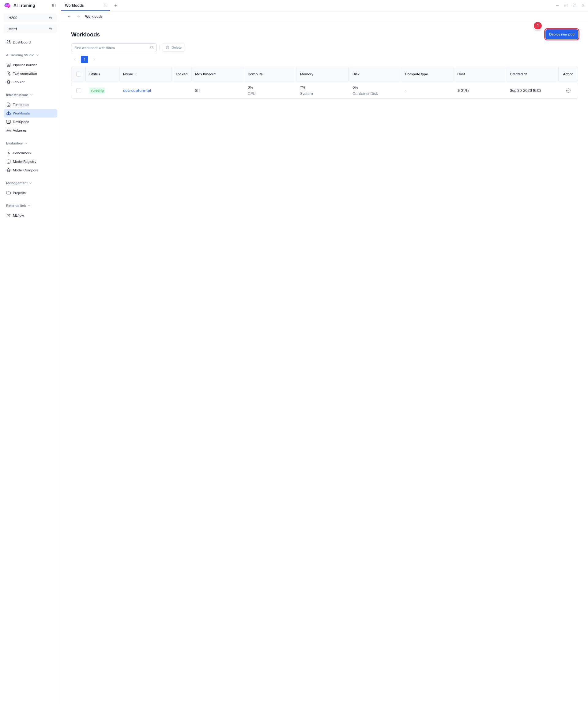Click the Delete button
The width and height of the screenshot is (588, 704).
tap(173, 48)
